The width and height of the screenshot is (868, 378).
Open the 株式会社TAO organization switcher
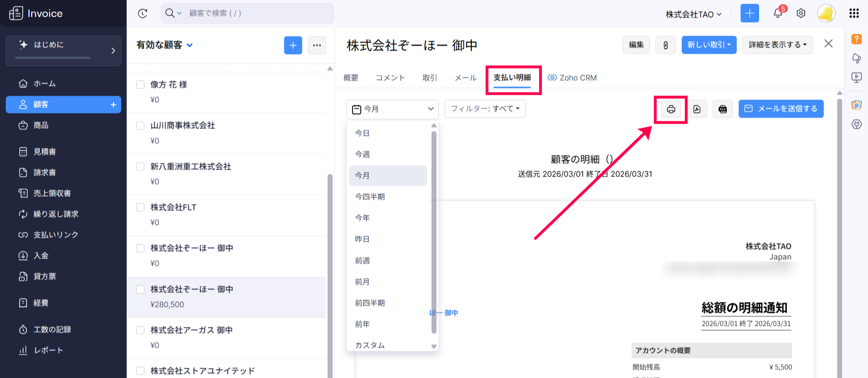pyautogui.click(x=693, y=14)
